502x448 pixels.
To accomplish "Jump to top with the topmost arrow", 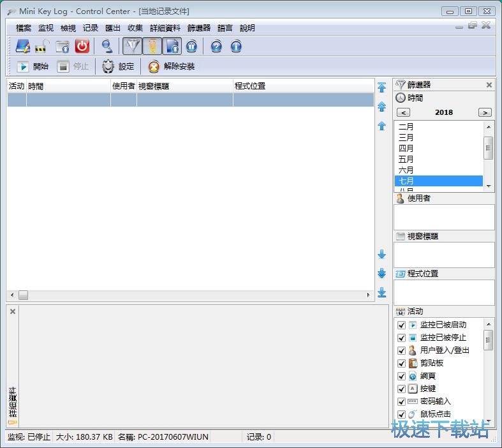I will pos(381,87).
